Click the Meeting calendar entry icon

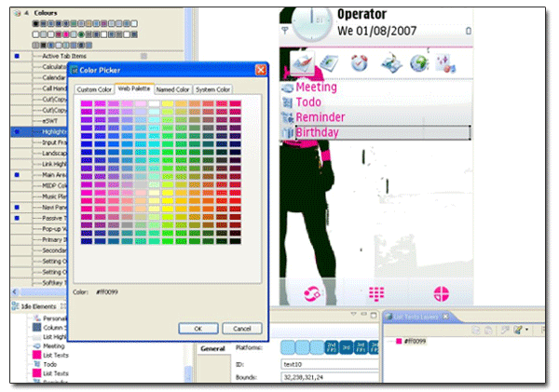pyautogui.click(x=287, y=88)
